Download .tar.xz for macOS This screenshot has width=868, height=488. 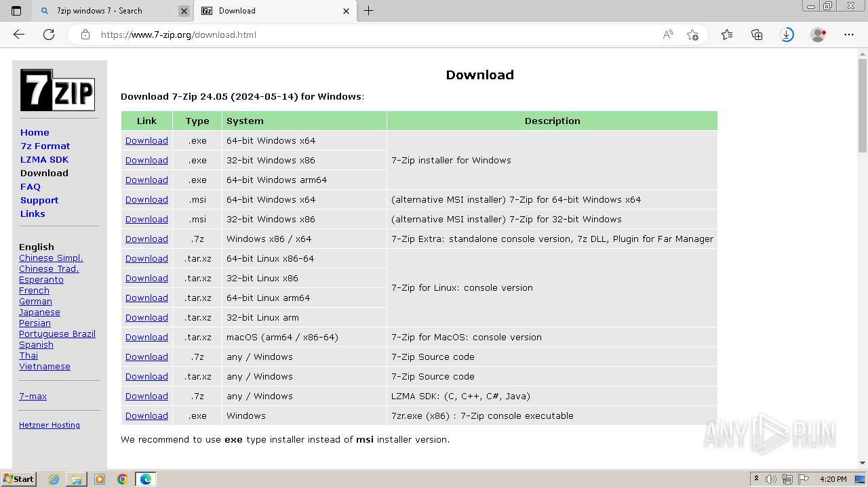point(146,337)
